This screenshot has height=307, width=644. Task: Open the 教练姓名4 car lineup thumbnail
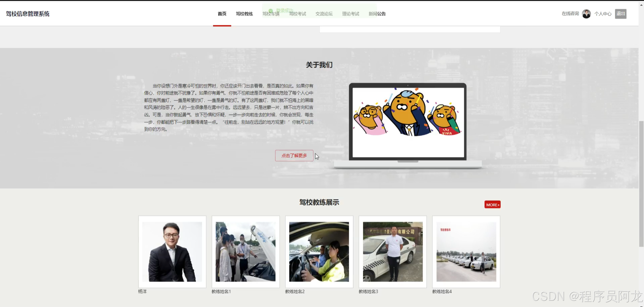click(x=466, y=251)
